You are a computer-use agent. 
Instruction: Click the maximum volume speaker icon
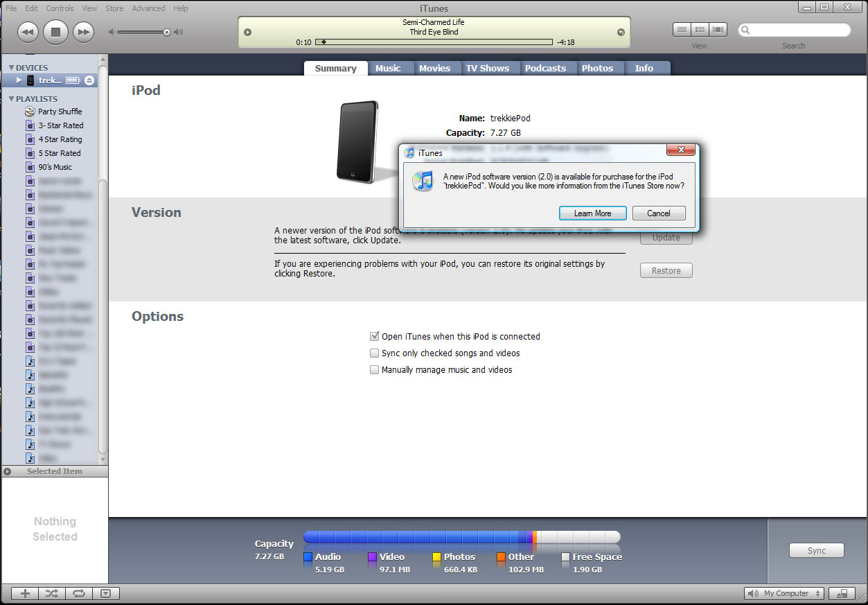point(179,32)
